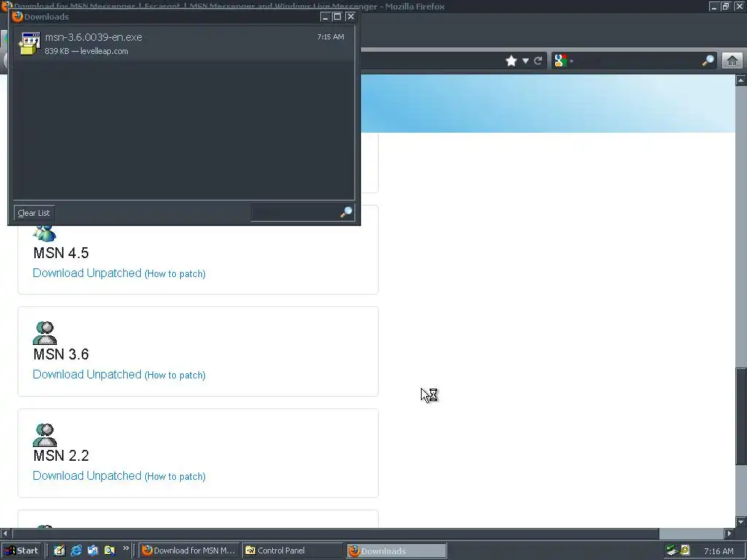Clear the downloads list
The width and height of the screenshot is (747, 560).
[34, 213]
